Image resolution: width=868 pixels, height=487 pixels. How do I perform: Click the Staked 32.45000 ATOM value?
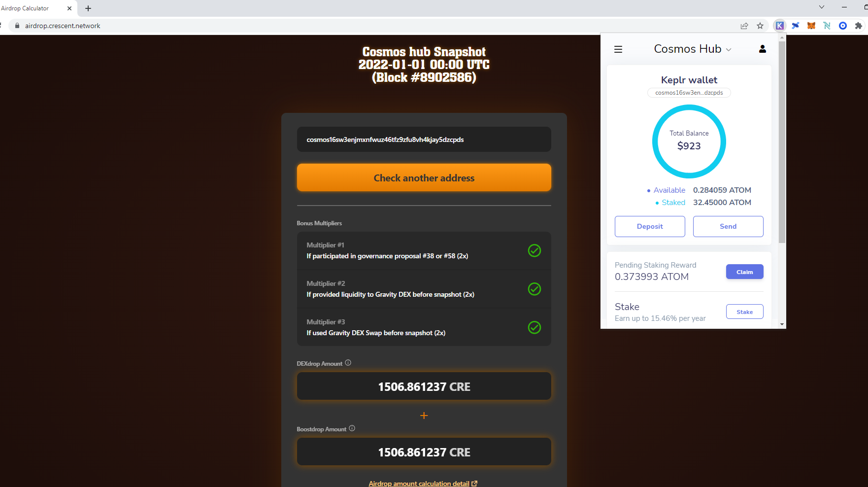point(722,202)
